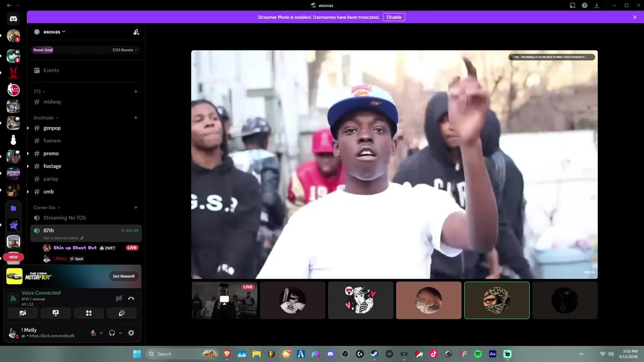The width and height of the screenshot is (644, 362).
Task: Create channel in Corner Sto category
Action: [x=136, y=208]
